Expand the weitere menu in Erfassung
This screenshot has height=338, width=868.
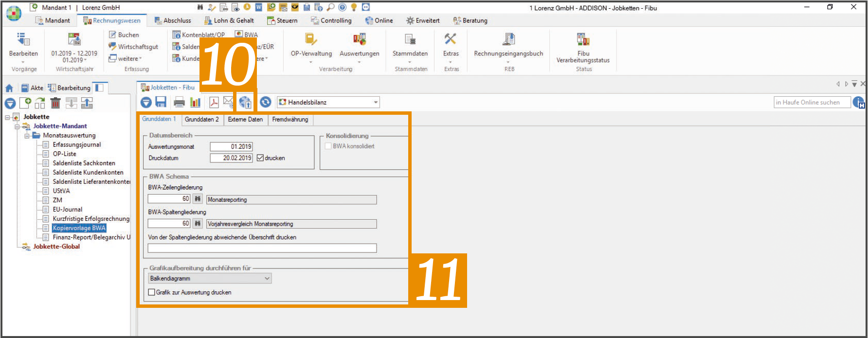point(126,59)
